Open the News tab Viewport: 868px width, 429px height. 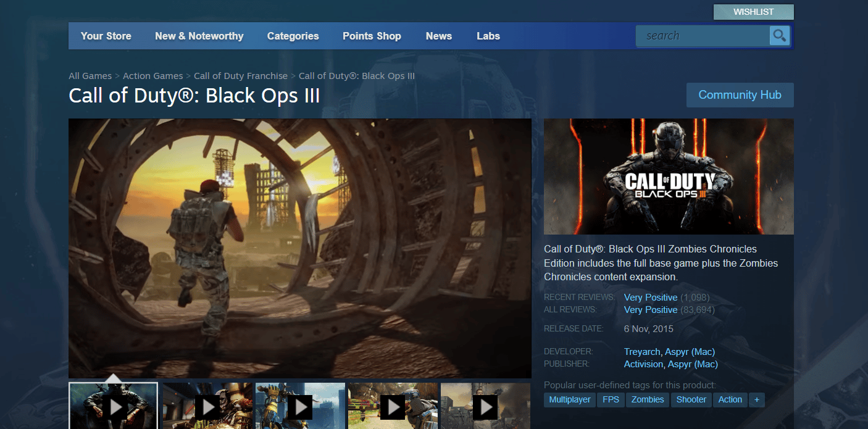pos(438,36)
